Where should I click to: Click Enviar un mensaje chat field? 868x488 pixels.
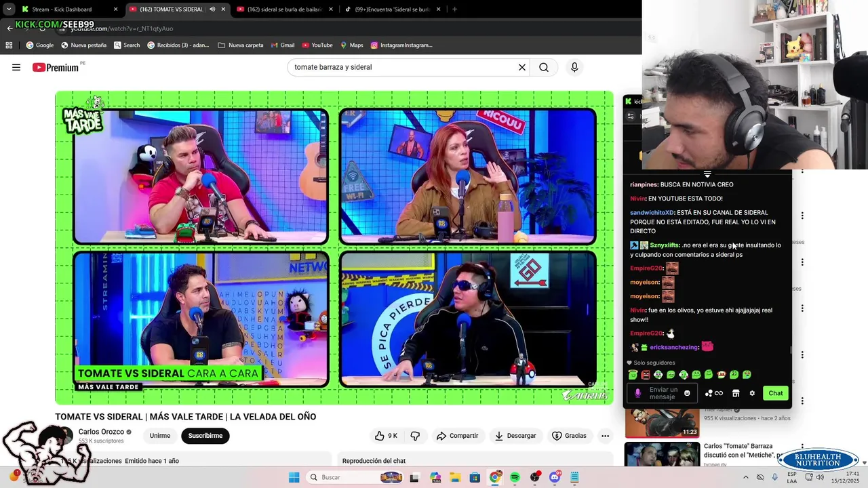[663, 393]
